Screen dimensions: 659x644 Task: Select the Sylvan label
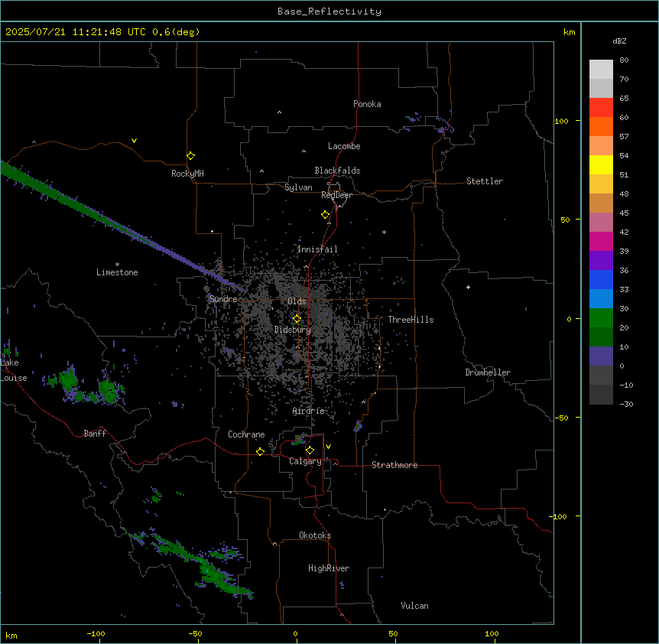click(x=298, y=187)
